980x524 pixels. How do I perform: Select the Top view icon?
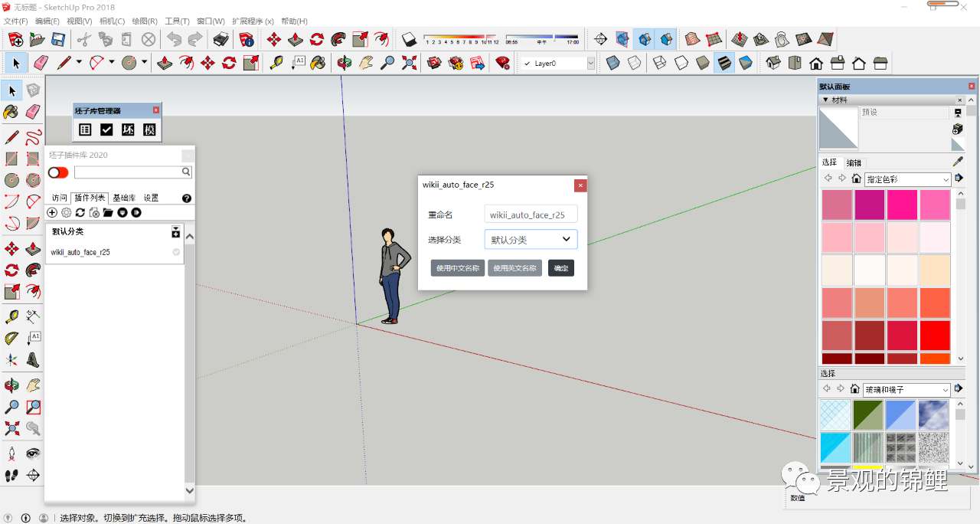[x=795, y=63]
